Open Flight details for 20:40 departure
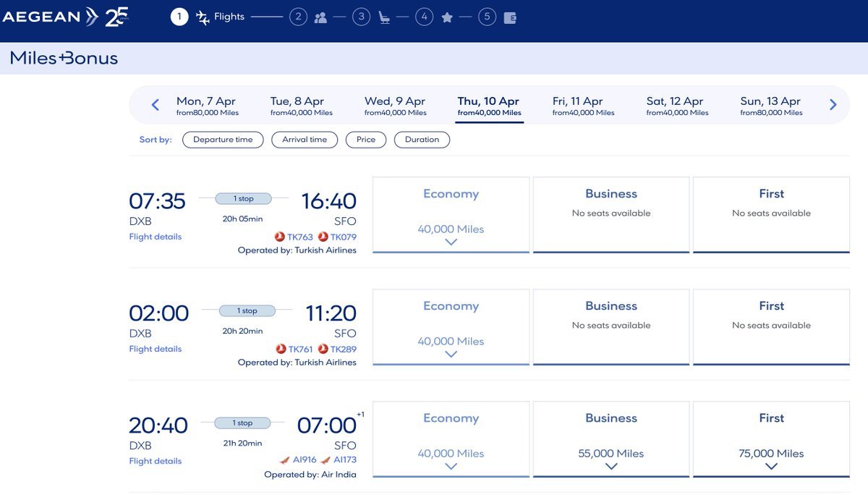Screen dimensions: 868x495 pos(155,461)
